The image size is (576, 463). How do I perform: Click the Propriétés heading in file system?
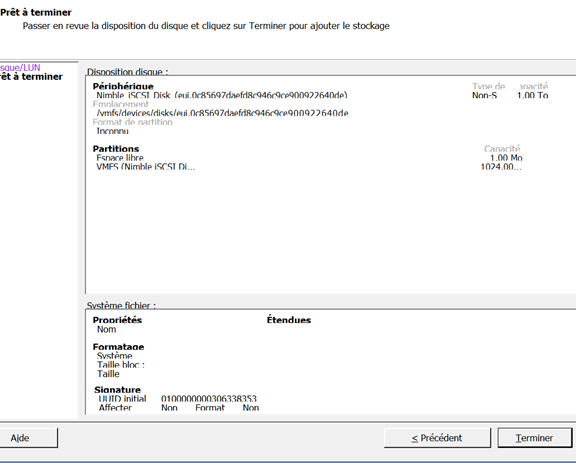pyautogui.click(x=117, y=320)
